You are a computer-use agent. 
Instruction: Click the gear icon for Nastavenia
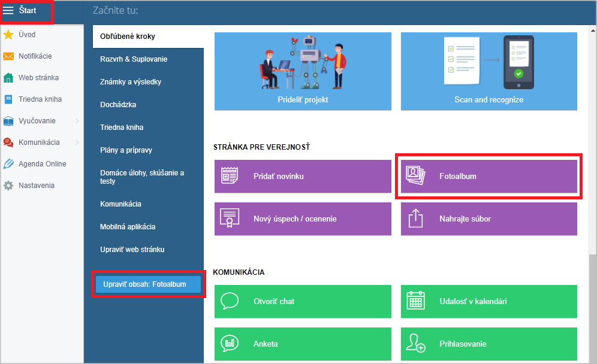[x=8, y=186]
